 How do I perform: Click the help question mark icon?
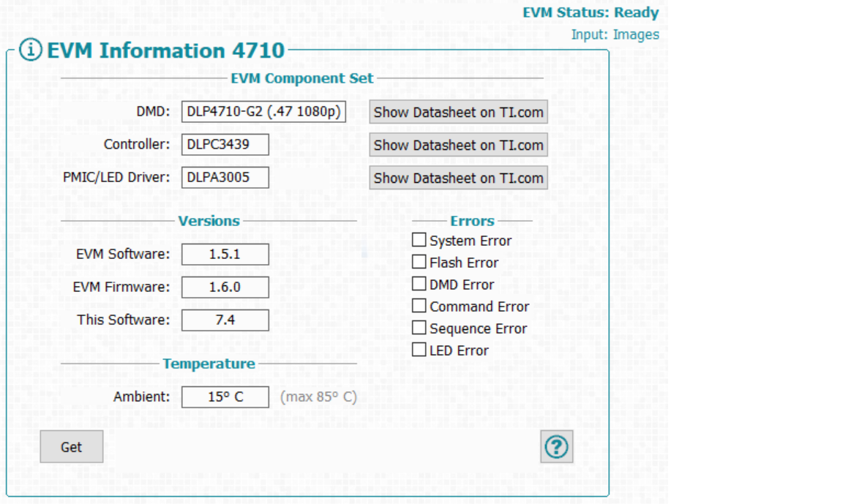pos(556,446)
